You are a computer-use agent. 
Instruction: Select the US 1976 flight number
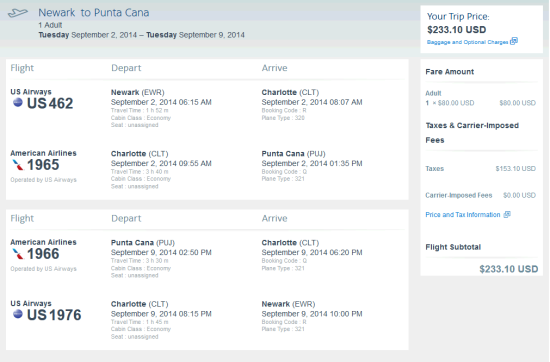54,315
